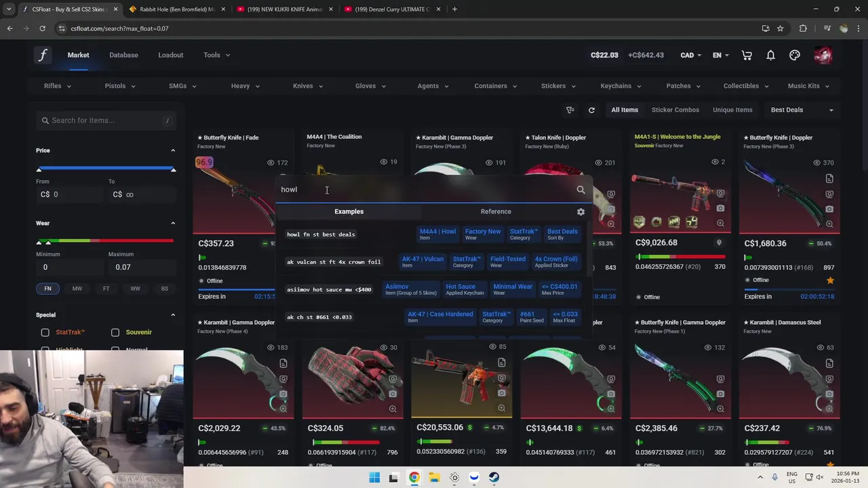
Task: Refresh the market listings
Action: coord(591,110)
